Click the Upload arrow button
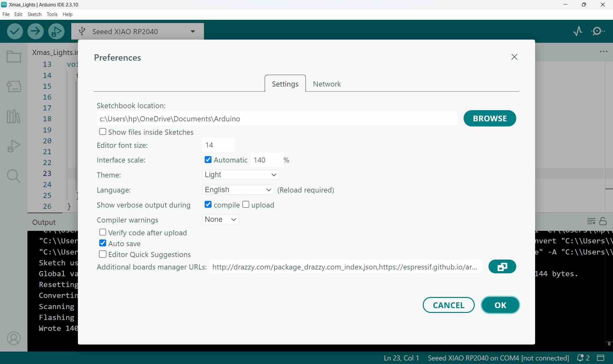Screen dimensions: 613x364 tap(35, 31)
